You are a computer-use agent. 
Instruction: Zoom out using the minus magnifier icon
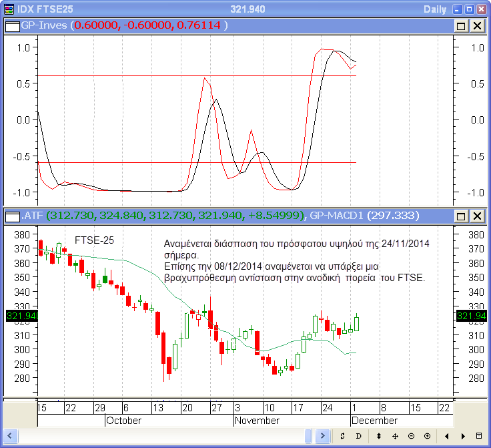(411, 436)
